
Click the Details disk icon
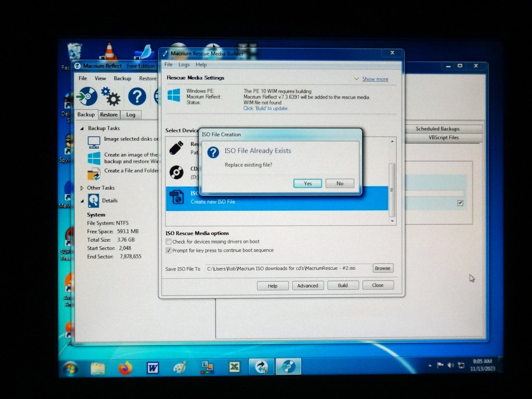93,200
